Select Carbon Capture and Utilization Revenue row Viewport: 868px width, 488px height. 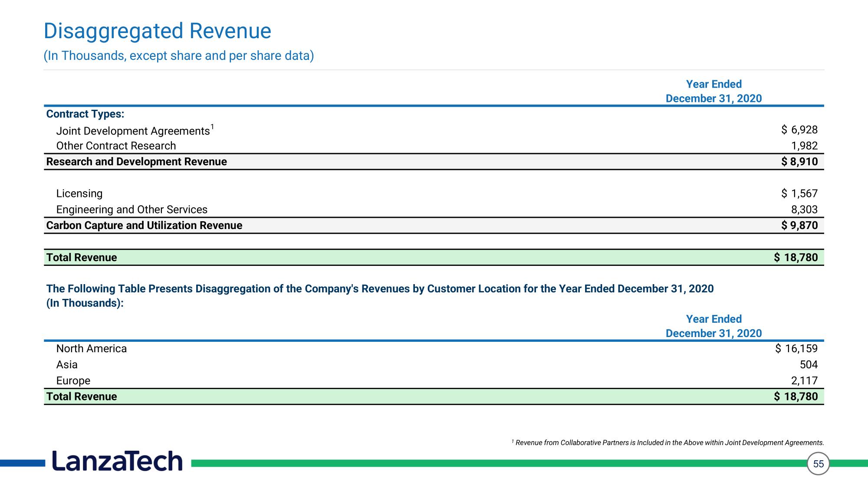pyautogui.click(x=434, y=226)
